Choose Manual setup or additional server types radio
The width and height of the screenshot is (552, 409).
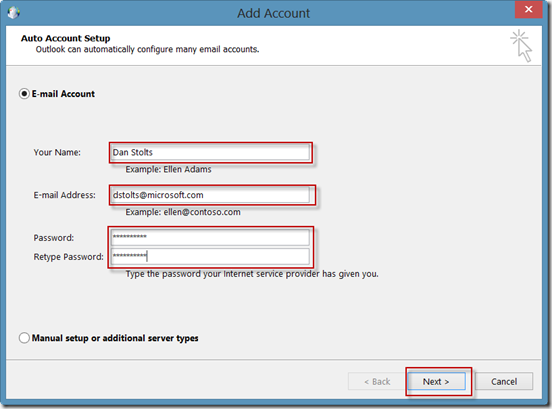pyautogui.click(x=24, y=338)
